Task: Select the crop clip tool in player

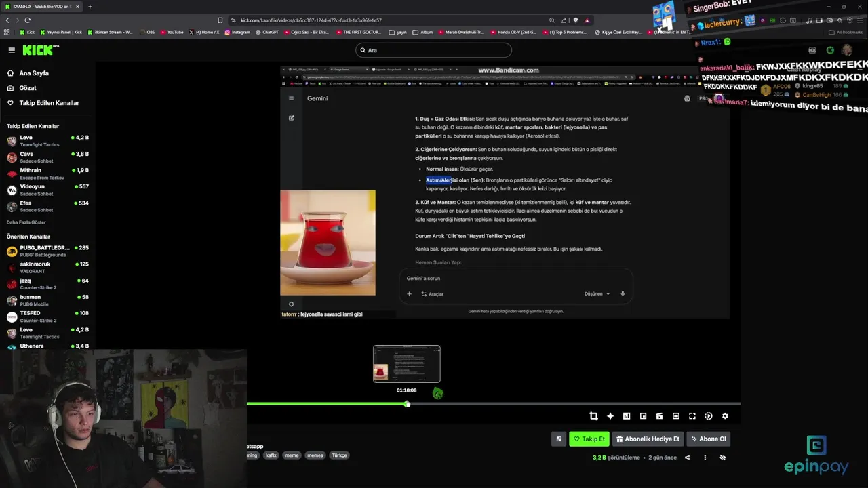Action: (593, 416)
